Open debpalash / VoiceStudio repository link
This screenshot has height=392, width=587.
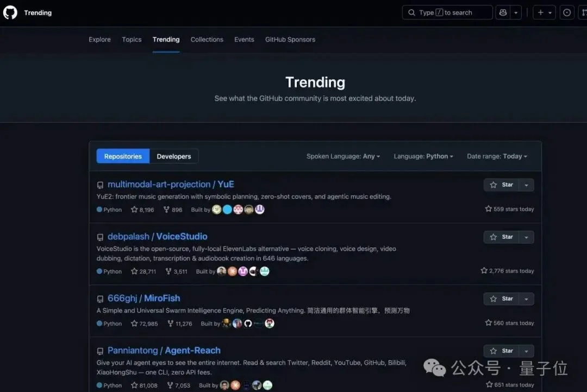click(157, 236)
